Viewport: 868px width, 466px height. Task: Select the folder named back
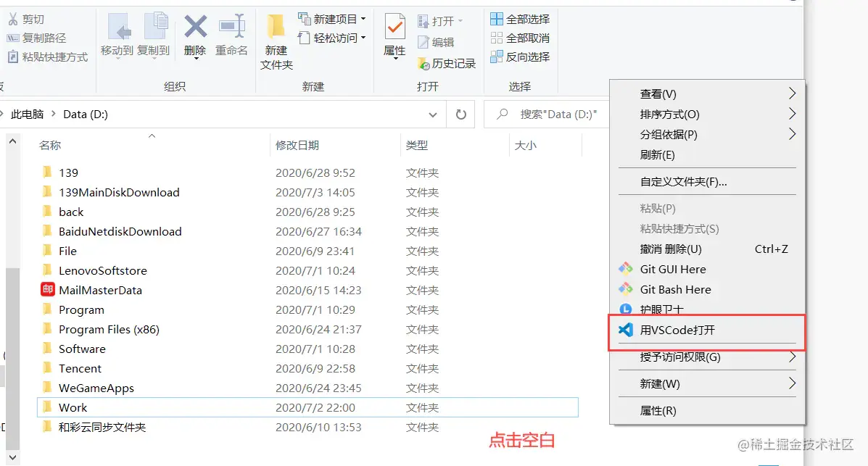tap(71, 212)
